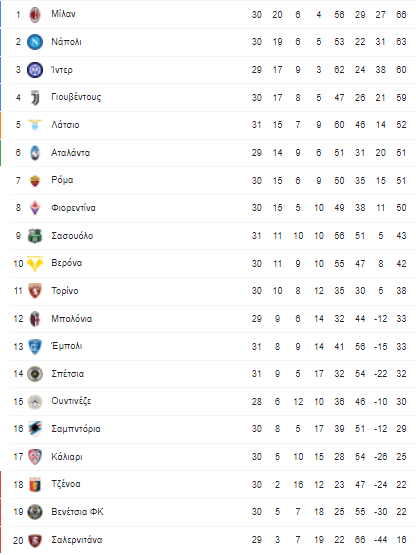The image size is (416, 555).
Task: Click the Milan club crest icon
Action: tap(35, 15)
